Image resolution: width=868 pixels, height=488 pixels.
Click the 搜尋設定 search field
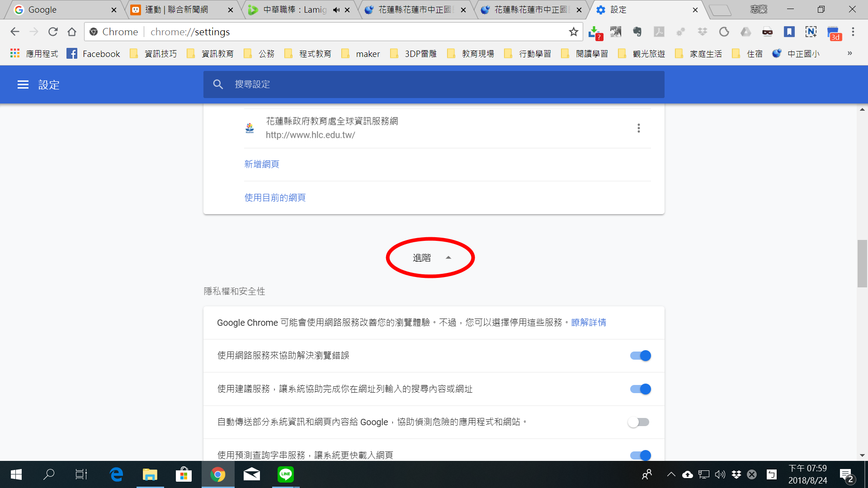pyautogui.click(x=434, y=84)
